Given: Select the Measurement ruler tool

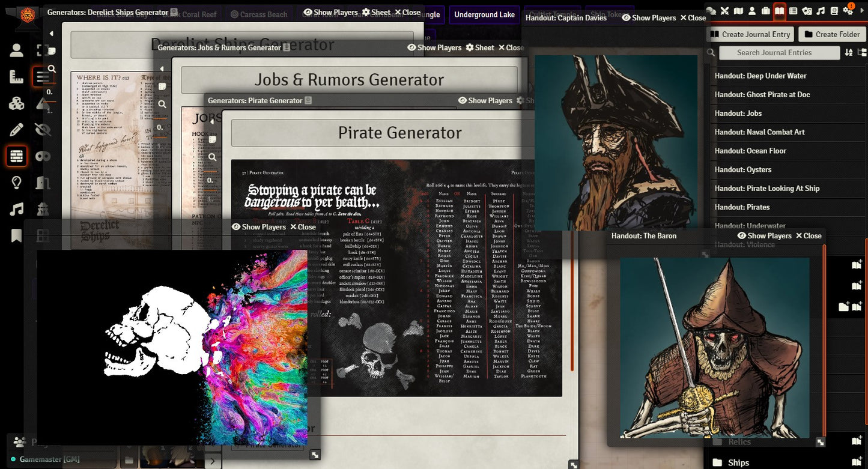Looking at the screenshot, I should click(16, 76).
